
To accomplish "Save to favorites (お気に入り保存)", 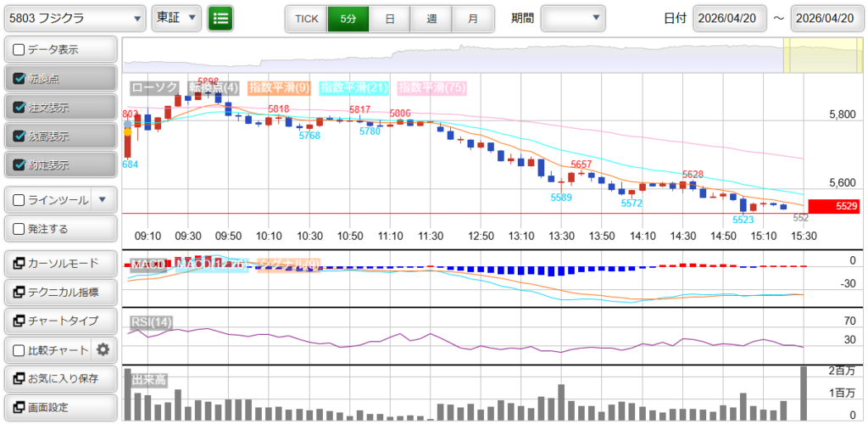I will click(60, 378).
